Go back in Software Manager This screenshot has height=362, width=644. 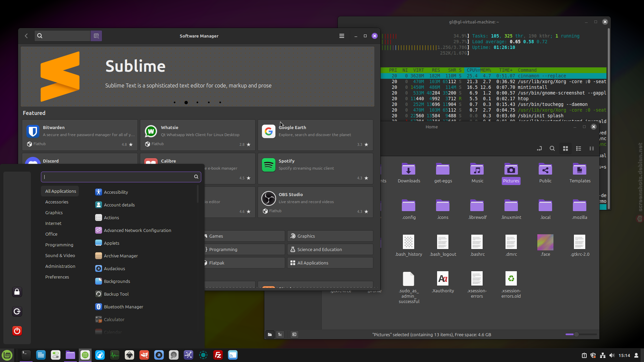26,36
